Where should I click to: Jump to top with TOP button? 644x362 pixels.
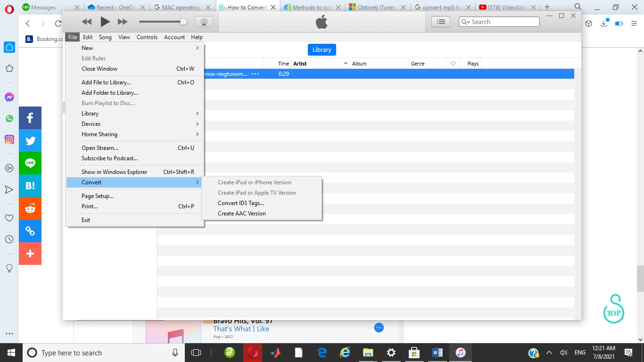(x=614, y=309)
